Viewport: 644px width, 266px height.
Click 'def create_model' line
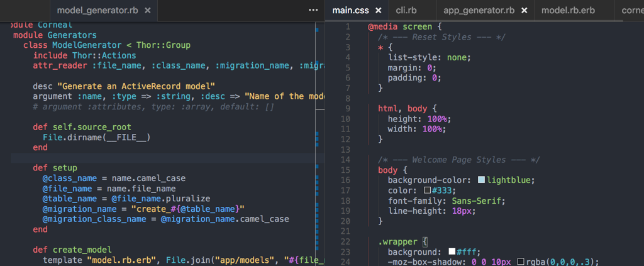pyautogui.click(x=72, y=250)
